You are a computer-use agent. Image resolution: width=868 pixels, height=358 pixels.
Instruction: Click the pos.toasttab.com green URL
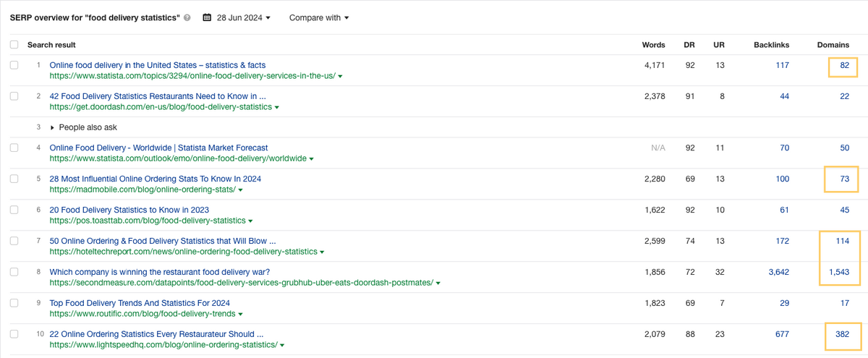click(x=148, y=221)
